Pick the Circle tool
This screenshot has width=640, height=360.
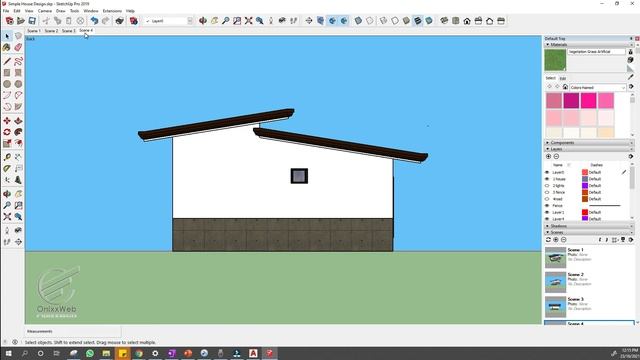(x=7, y=84)
